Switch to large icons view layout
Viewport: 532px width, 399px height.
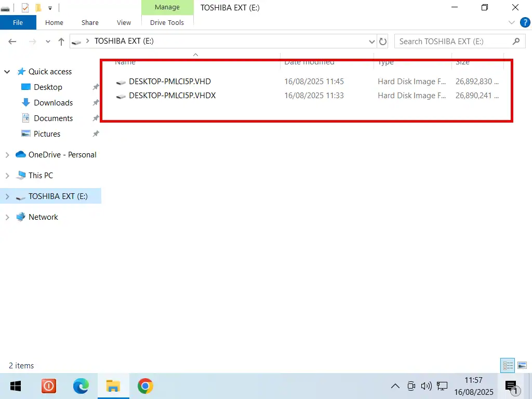point(522,366)
